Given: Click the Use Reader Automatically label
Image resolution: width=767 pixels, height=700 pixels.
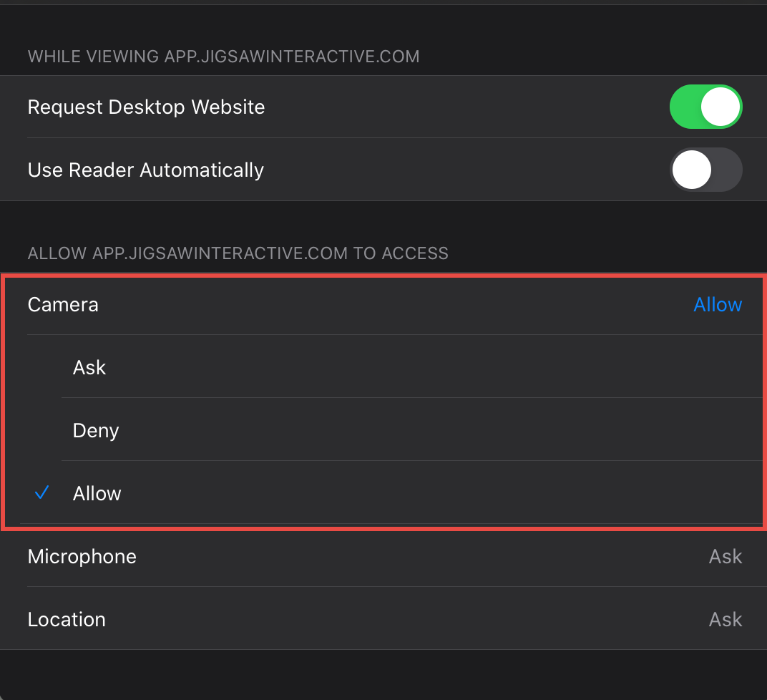Looking at the screenshot, I should 146,170.
